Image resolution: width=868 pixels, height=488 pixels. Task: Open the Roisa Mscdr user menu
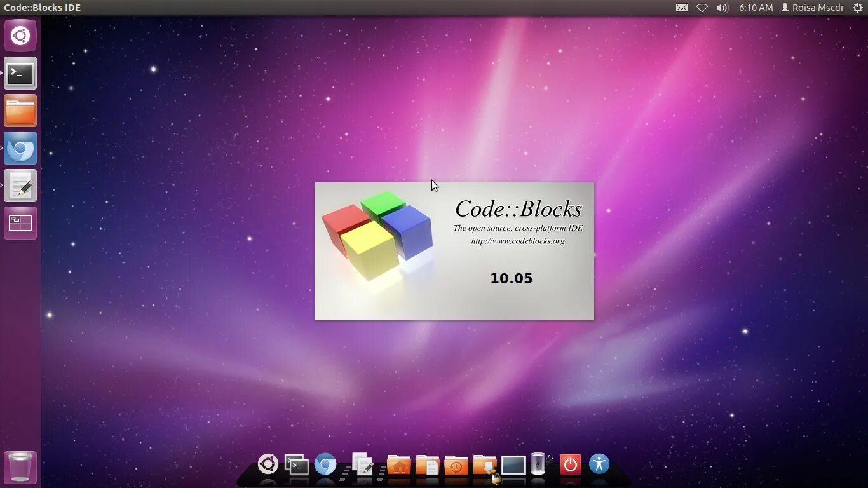click(813, 8)
